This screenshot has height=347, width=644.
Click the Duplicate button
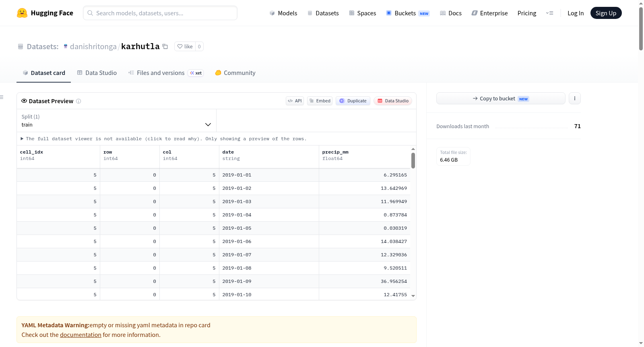(x=353, y=101)
